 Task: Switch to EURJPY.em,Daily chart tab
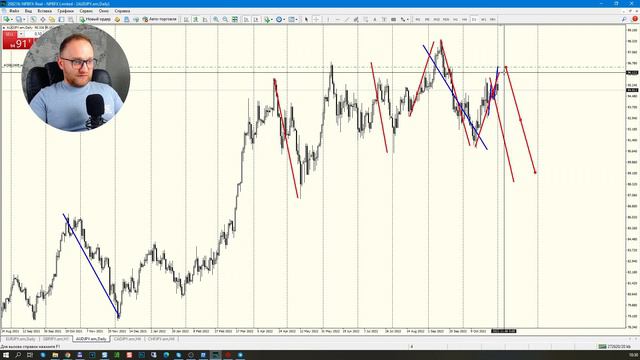20,339
